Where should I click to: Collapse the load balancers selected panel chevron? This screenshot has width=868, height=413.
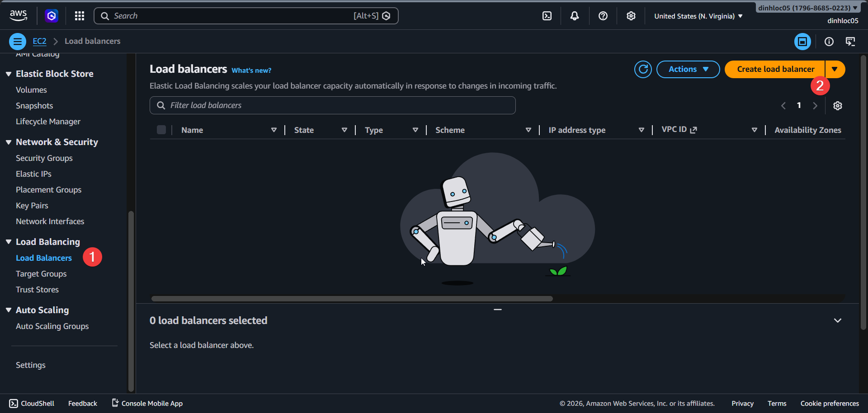coord(838,320)
